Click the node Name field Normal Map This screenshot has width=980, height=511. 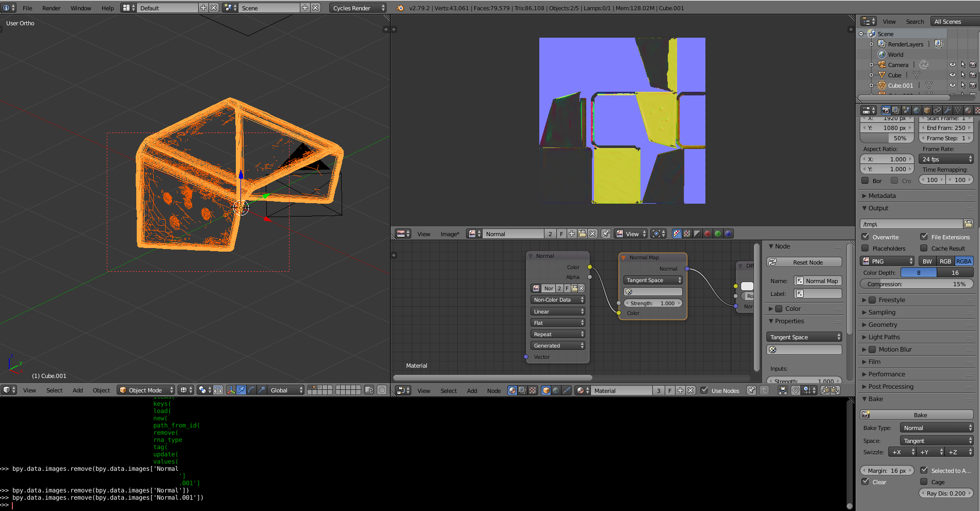pyautogui.click(x=818, y=281)
